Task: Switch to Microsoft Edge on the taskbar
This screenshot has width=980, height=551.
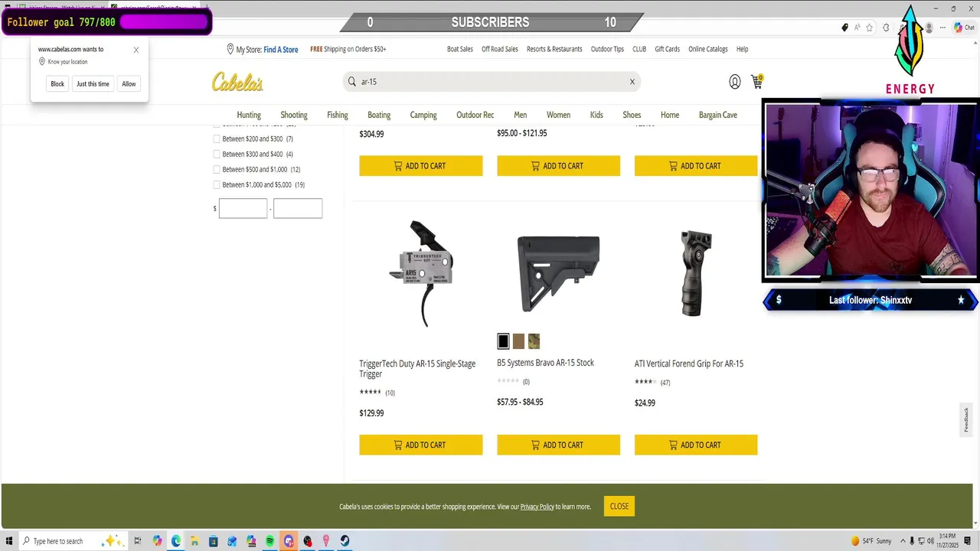Action: tap(176, 541)
